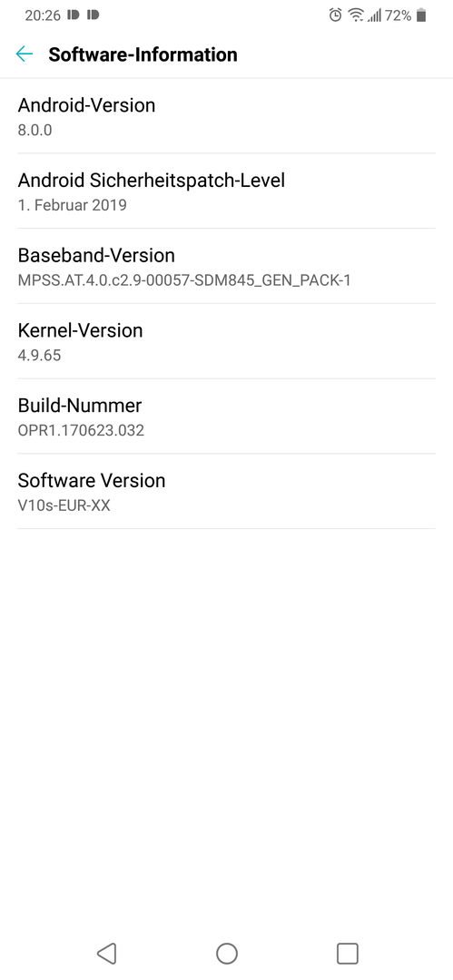Tap the back arrow icon
The width and height of the screenshot is (453, 980).
25,54
